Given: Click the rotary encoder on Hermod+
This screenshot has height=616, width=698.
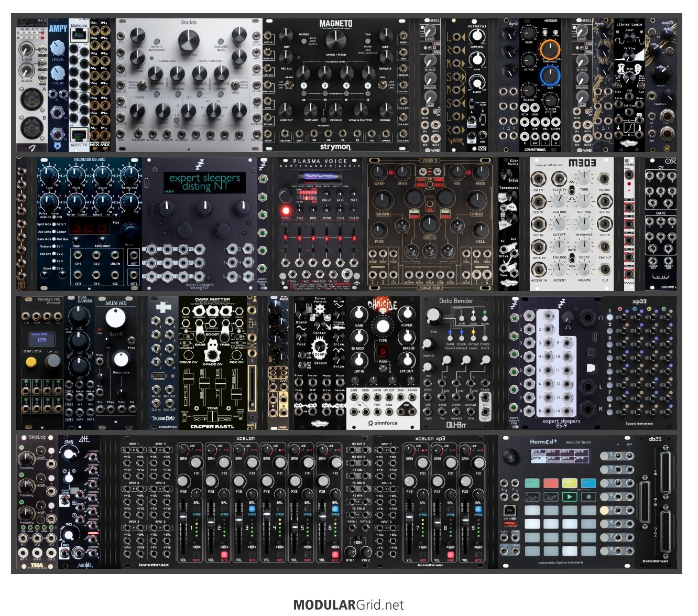Looking at the screenshot, I should [x=510, y=456].
